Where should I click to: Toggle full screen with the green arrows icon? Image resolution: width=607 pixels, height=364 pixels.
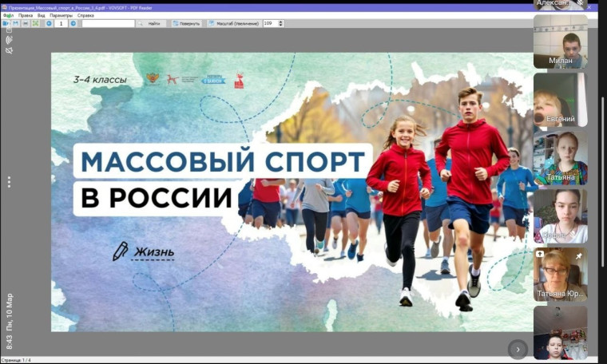pyautogui.click(x=36, y=24)
